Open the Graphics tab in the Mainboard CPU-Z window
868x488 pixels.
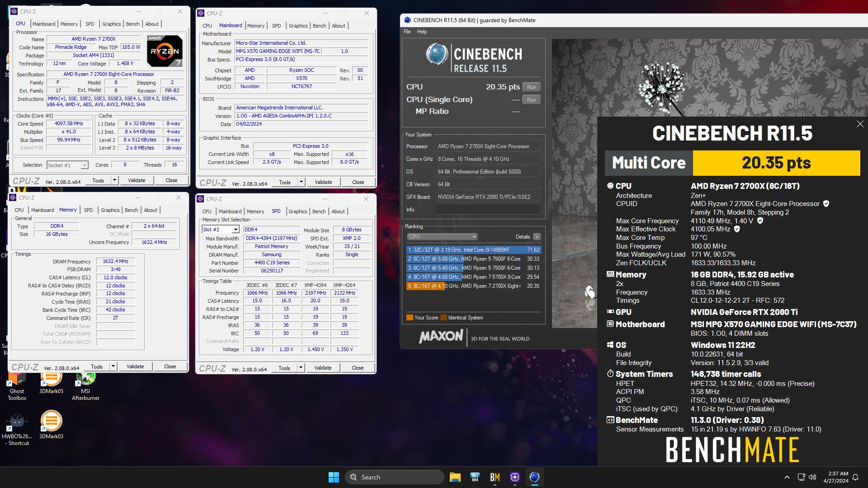tap(298, 26)
